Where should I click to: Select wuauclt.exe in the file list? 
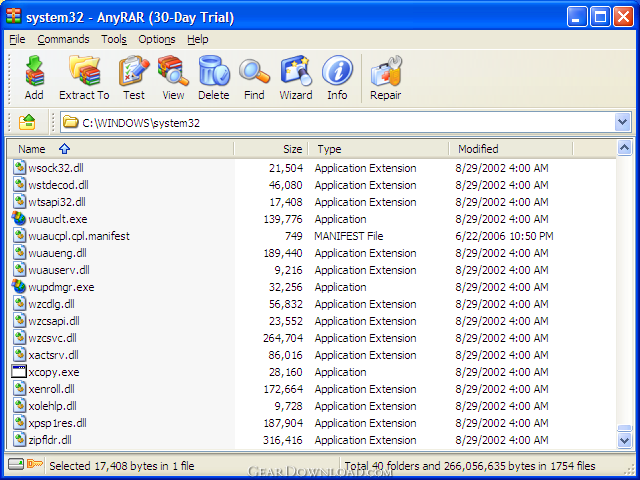click(x=57, y=219)
